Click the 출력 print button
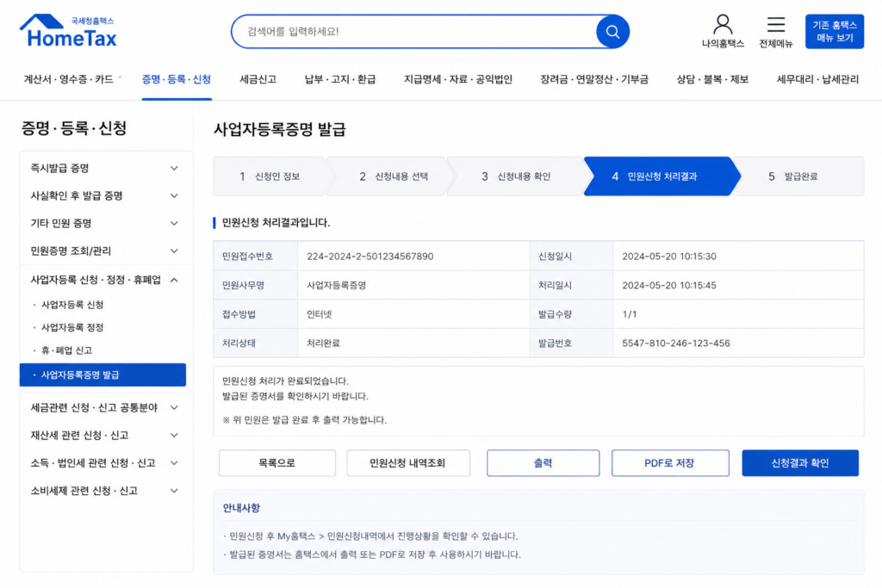This screenshot has width=882, height=588. 543,463
